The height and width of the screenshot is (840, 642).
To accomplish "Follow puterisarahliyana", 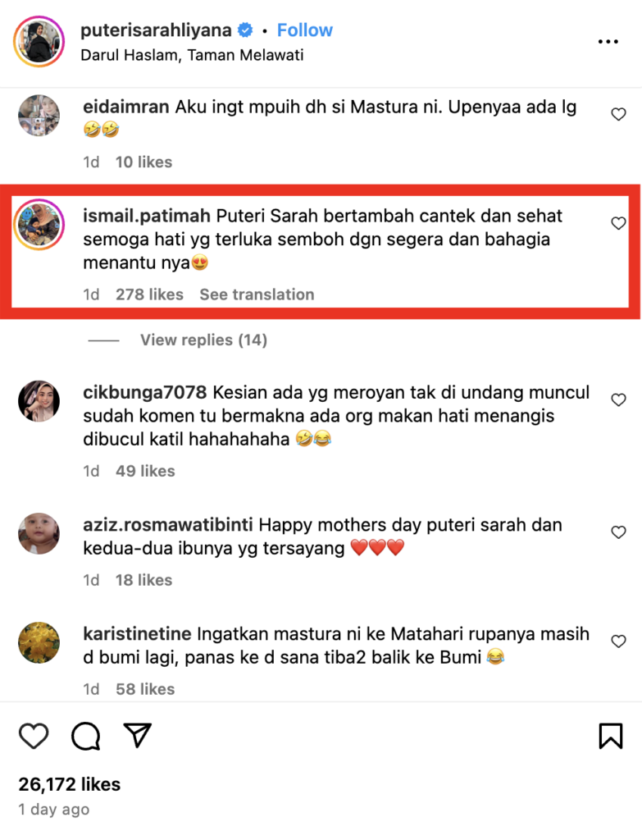I will click(x=305, y=30).
